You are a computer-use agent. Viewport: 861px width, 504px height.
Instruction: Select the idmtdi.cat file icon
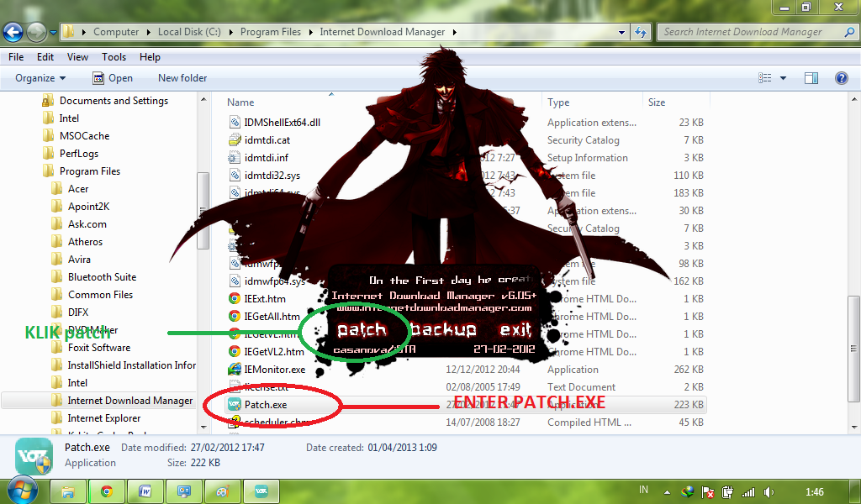(235, 139)
